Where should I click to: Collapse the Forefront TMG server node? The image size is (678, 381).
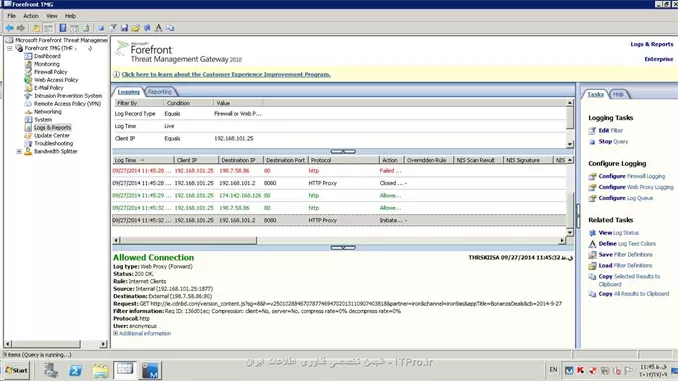pos(10,48)
